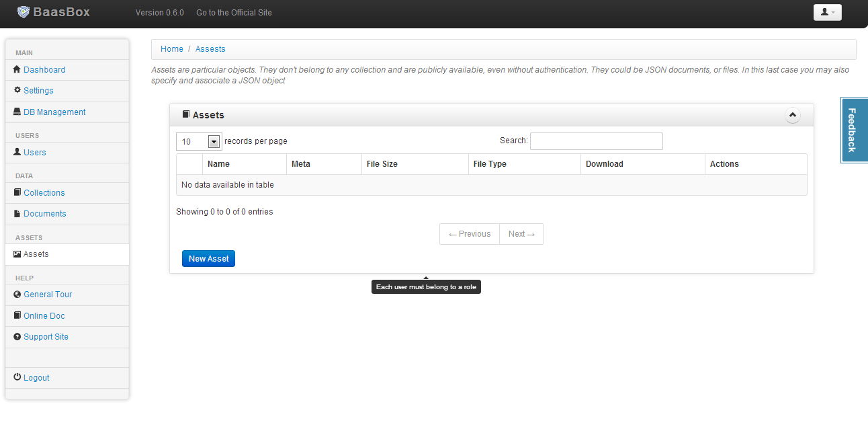Select Assets in the sidebar
Viewport: 868px width, 425px height.
(36, 254)
